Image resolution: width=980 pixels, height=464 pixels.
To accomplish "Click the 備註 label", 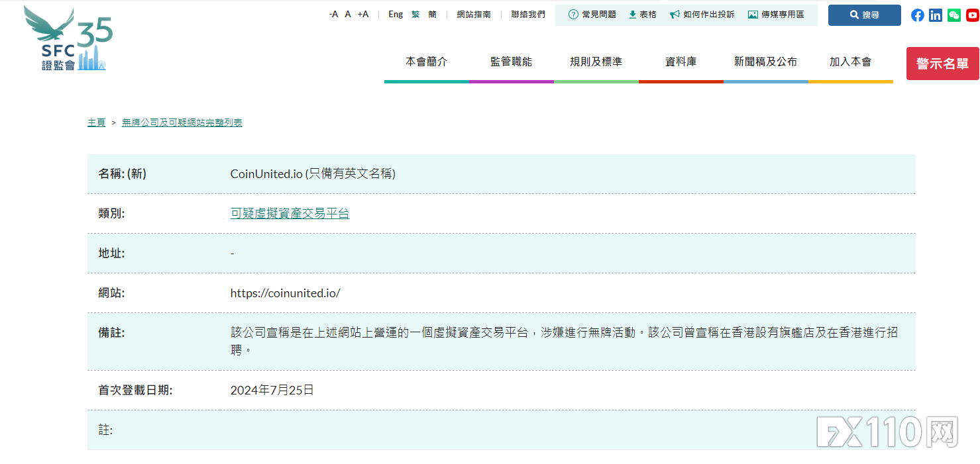I will 111,332.
